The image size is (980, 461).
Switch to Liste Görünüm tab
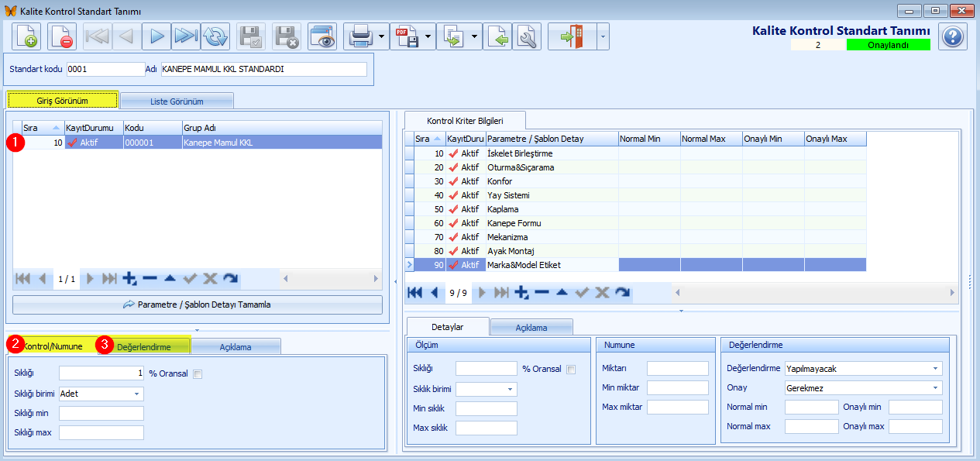tap(177, 101)
